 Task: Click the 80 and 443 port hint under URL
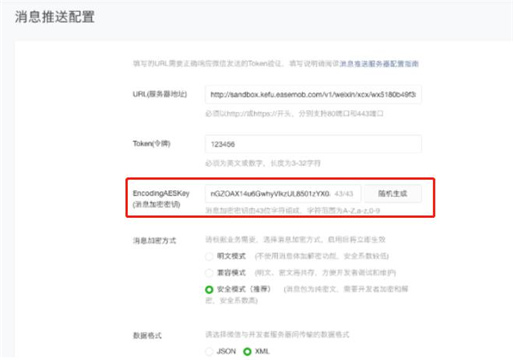tap(294, 114)
